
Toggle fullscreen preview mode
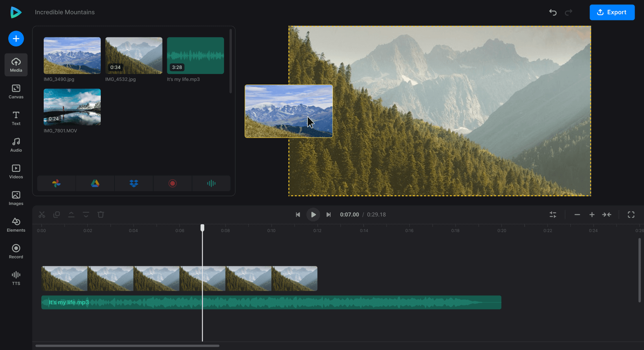coord(631,215)
